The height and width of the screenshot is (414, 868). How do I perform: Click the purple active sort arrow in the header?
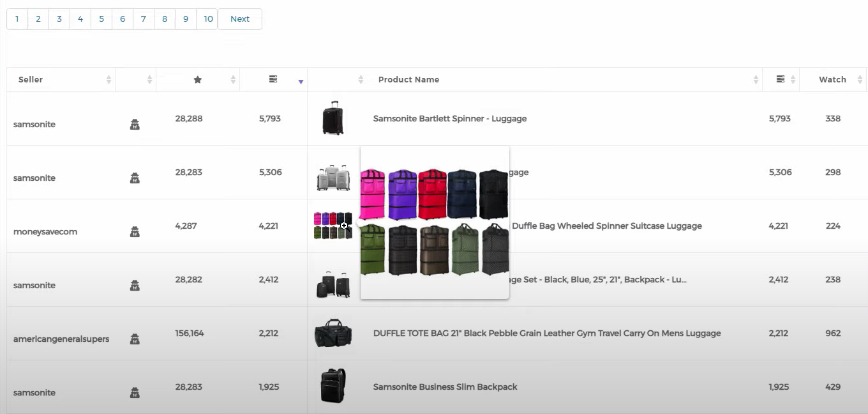(301, 82)
